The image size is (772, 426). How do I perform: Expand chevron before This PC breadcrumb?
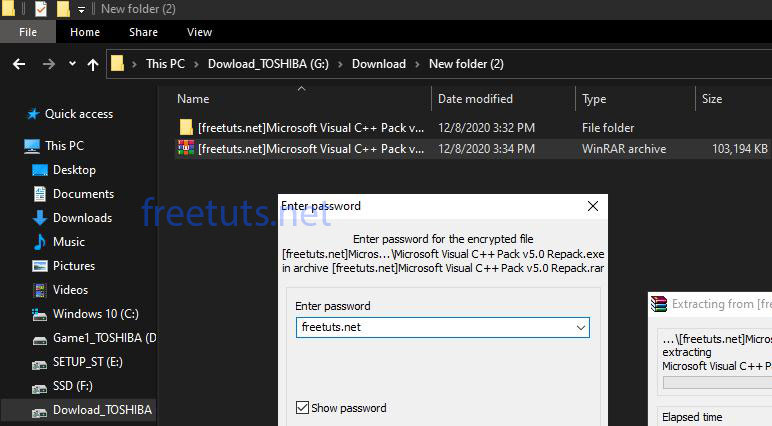(134, 65)
